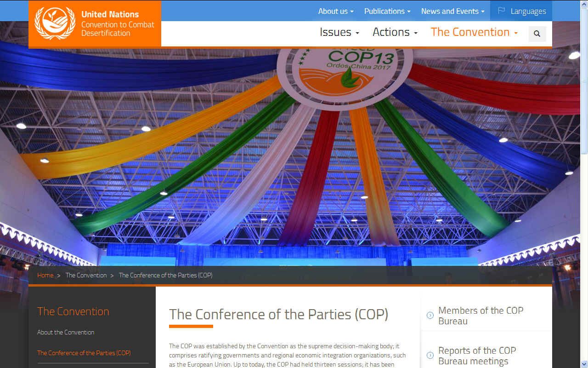Open the Issues main menu
The height and width of the screenshot is (368, 588).
tap(339, 32)
